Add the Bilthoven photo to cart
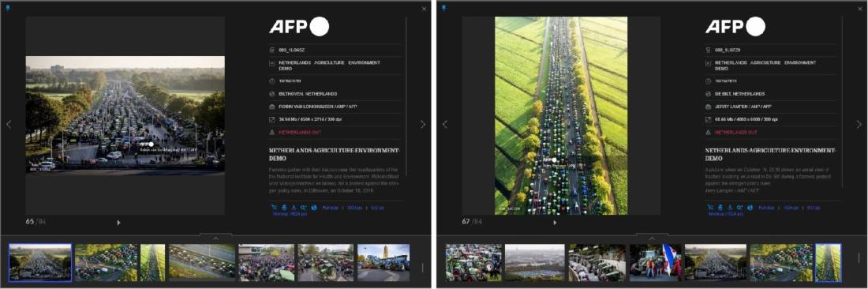 (274, 208)
